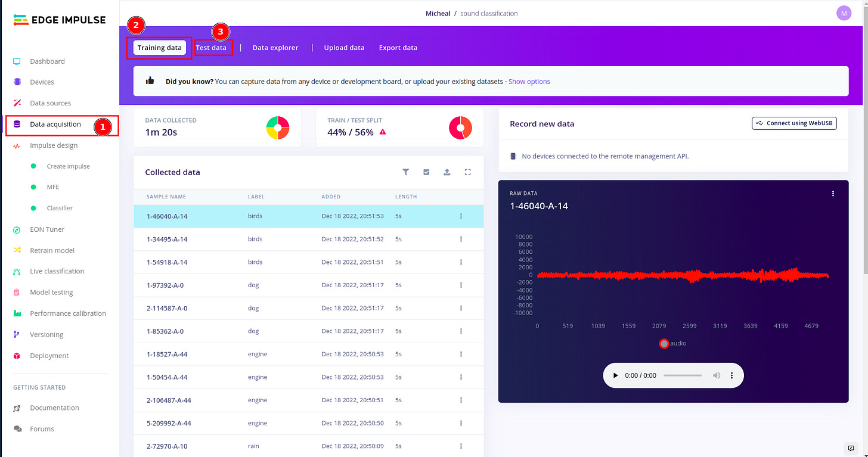Open row menu for sample 2-114587-A-0
This screenshot has width=868, height=457.
click(x=461, y=309)
